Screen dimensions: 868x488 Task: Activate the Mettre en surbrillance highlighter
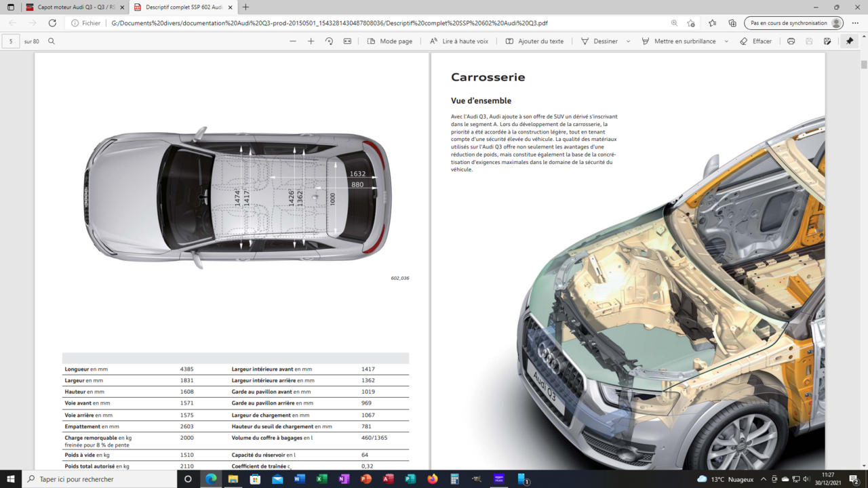[678, 41]
